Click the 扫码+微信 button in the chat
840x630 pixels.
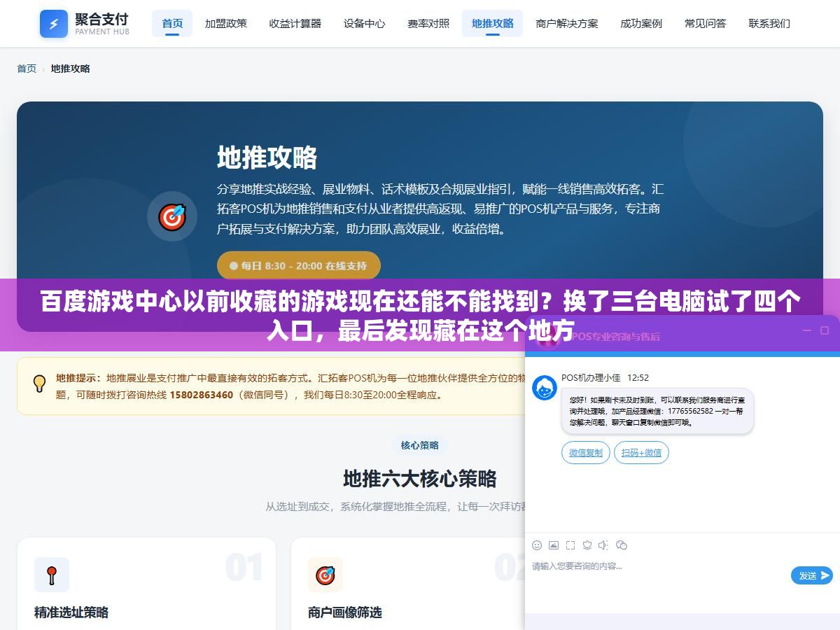pos(641,452)
